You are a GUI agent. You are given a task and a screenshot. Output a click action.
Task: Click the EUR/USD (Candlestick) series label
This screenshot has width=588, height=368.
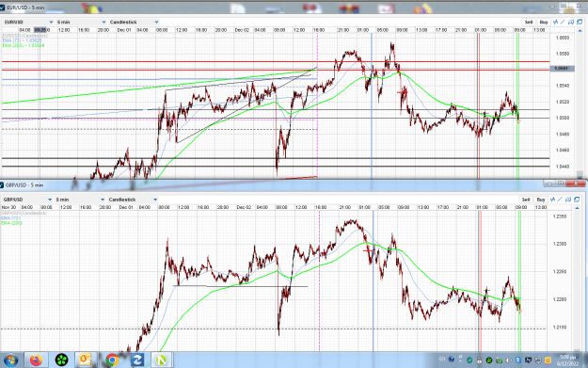(24, 36)
